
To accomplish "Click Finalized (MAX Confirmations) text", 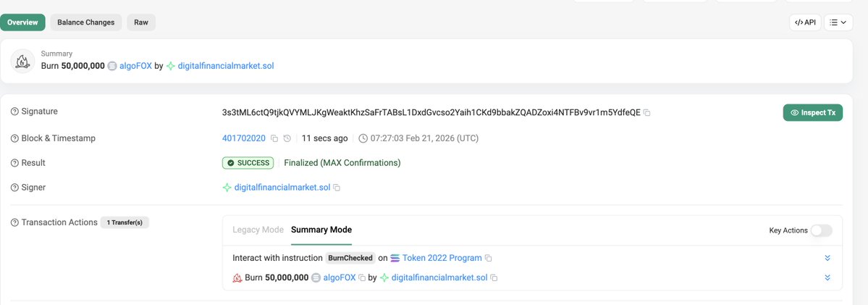I will coord(342,163).
